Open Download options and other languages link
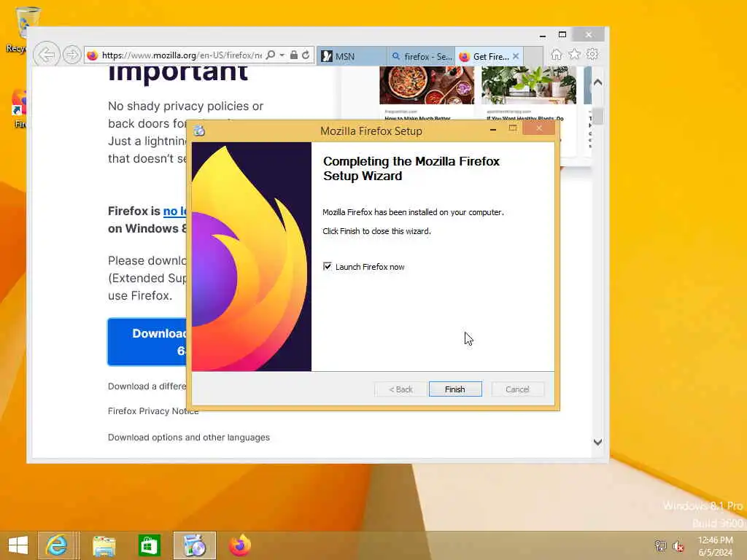The width and height of the screenshot is (747, 560). point(189,437)
